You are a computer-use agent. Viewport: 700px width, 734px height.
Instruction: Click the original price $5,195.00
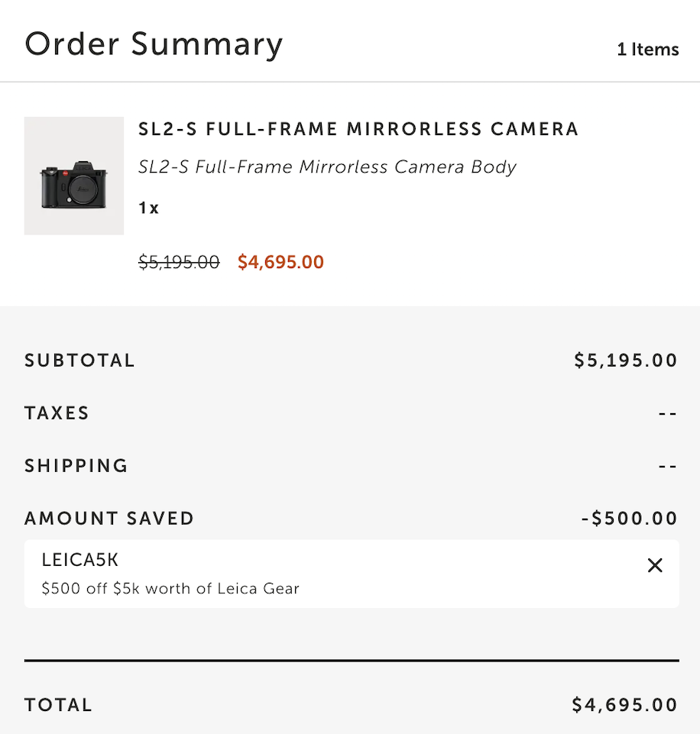178,262
